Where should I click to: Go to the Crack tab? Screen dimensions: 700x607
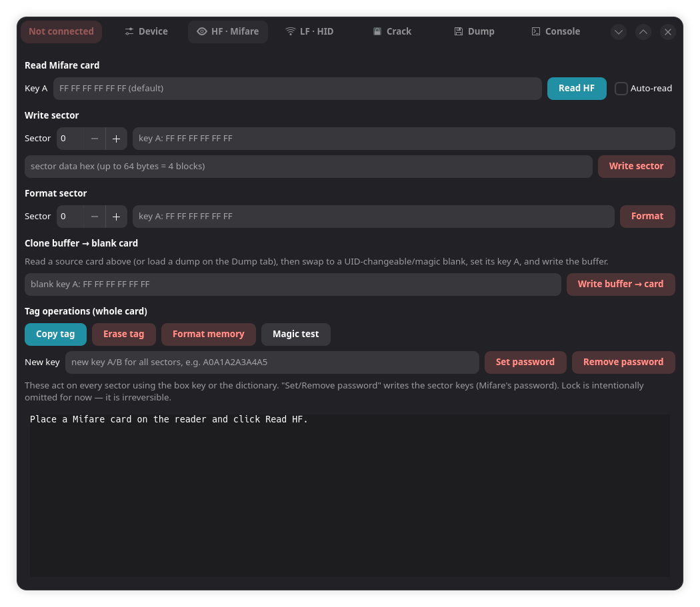(x=392, y=32)
